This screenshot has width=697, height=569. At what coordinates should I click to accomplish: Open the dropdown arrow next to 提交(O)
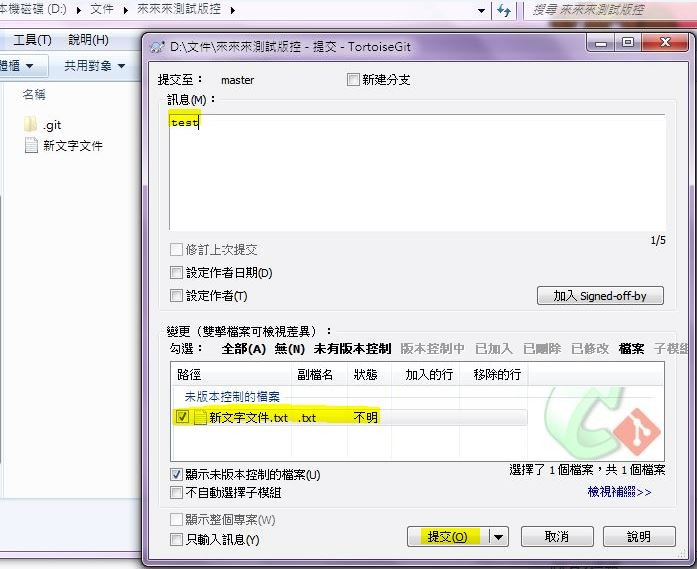[x=498, y=537]
